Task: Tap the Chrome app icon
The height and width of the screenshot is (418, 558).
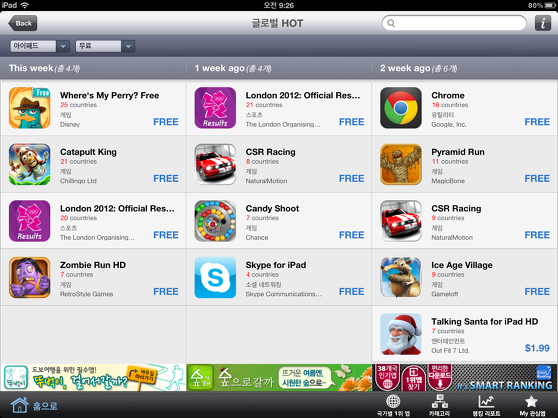Action: tap(401, 108)
